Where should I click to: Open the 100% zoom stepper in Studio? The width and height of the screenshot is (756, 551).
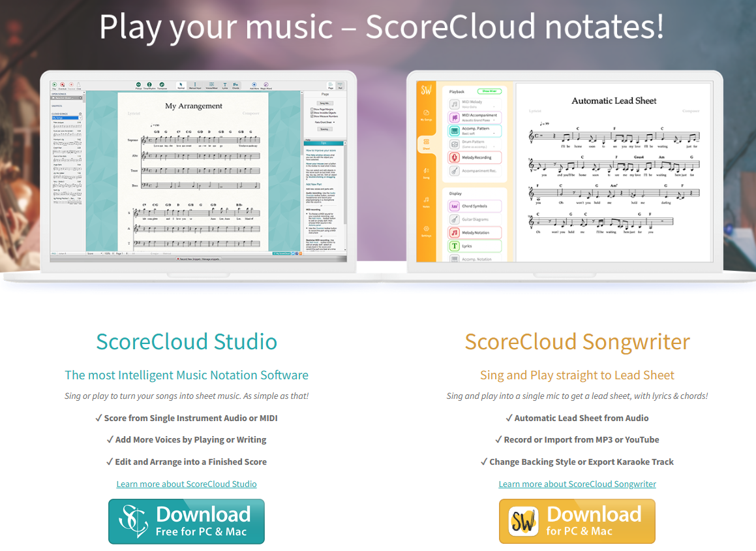(x=108, y=253)
